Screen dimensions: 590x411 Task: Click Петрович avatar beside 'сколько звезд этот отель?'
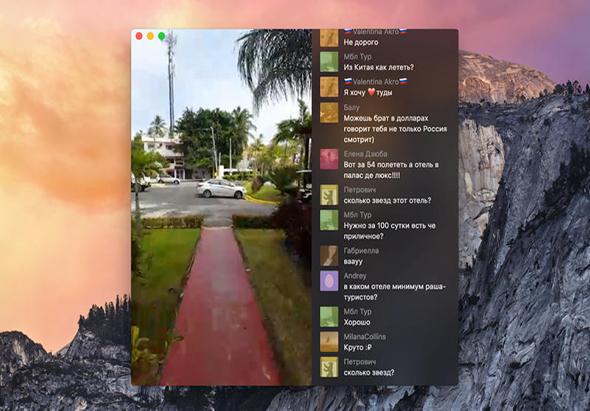(x=329, y=195)
